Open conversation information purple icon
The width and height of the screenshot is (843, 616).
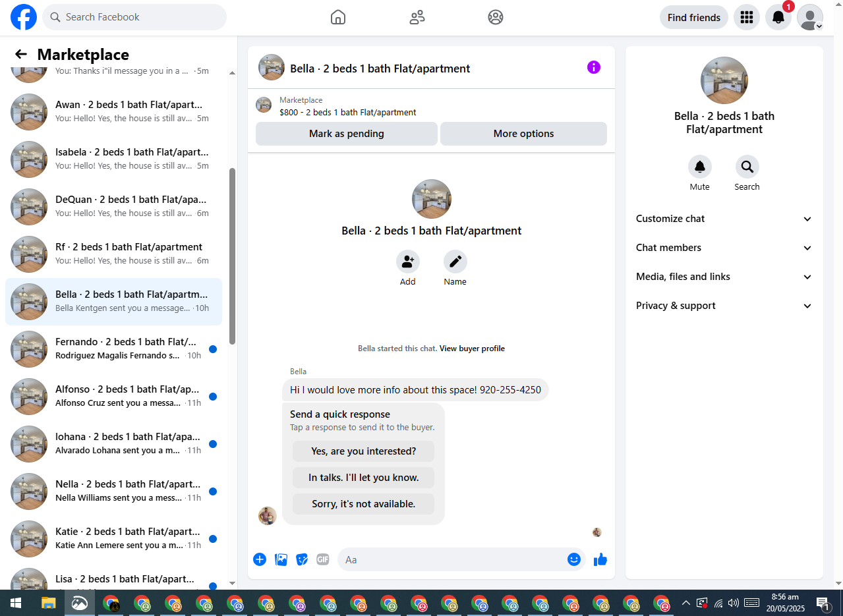(594, 67)
